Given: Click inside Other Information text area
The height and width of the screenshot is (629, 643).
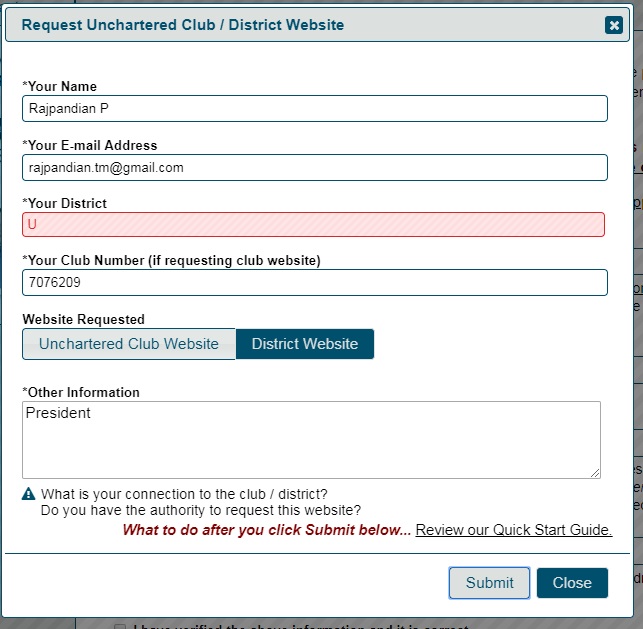Looking at the screenshot, I should click(x=311, y=440).
